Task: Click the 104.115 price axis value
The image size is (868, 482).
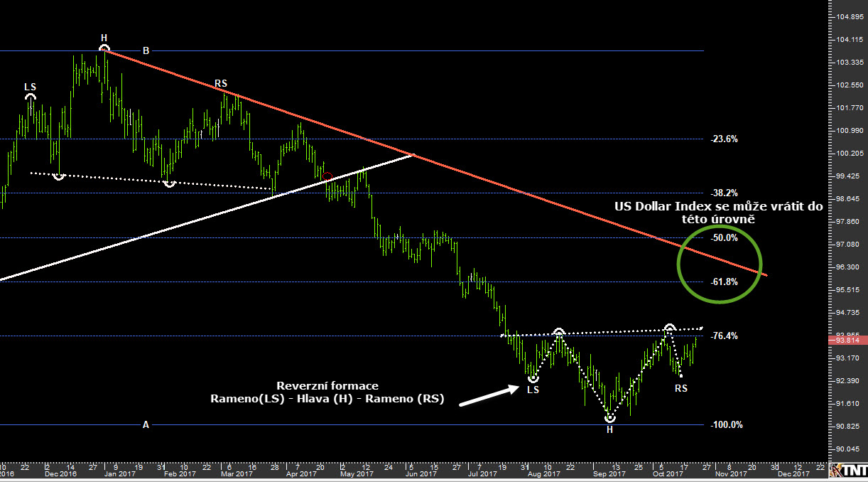Action: pos(850,40)
